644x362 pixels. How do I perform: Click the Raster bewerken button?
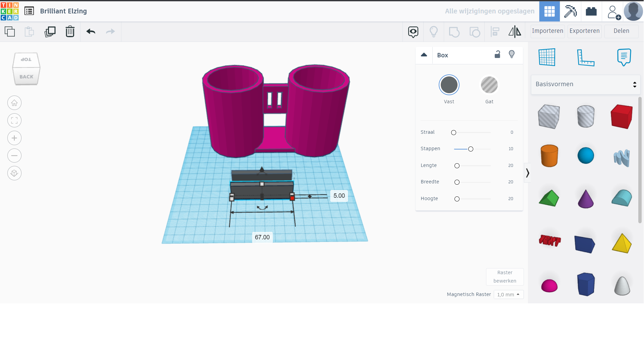pos(504,277)
